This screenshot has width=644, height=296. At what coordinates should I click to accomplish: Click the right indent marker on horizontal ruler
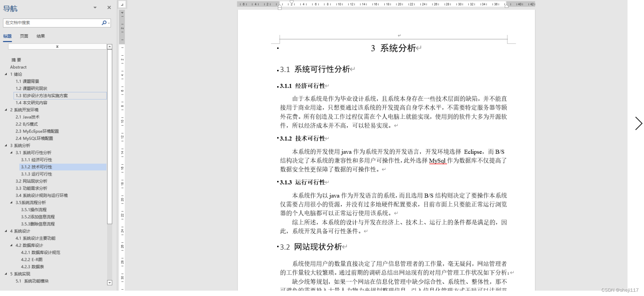(x=506, y=6)
